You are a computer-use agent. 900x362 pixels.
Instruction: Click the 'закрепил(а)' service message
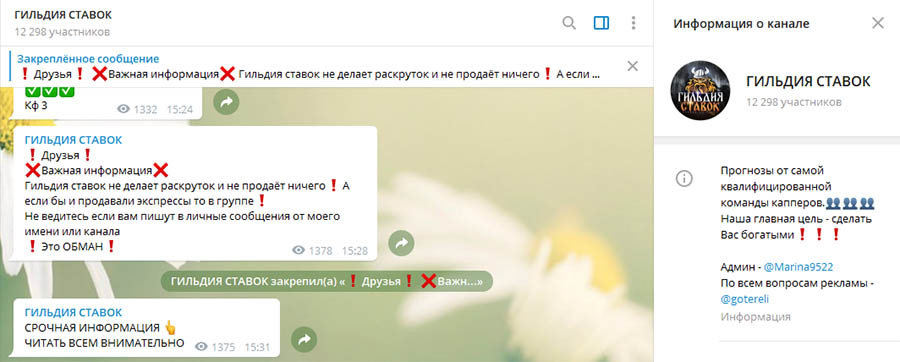point(327,282)
